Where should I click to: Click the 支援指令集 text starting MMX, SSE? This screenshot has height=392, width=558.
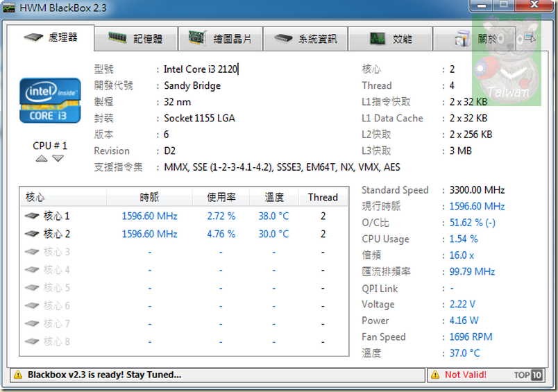point(282,167)
